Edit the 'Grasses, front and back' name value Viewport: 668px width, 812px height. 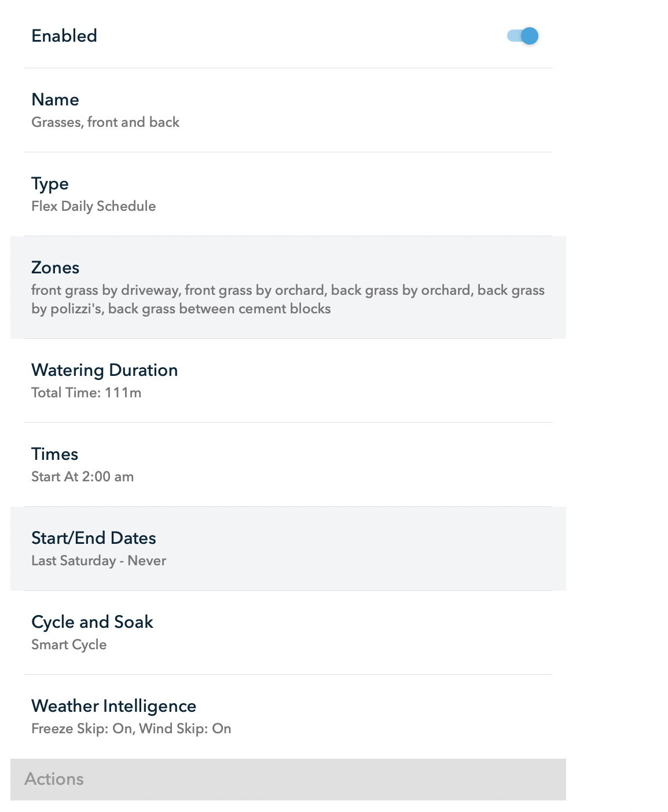coord(105,122)
